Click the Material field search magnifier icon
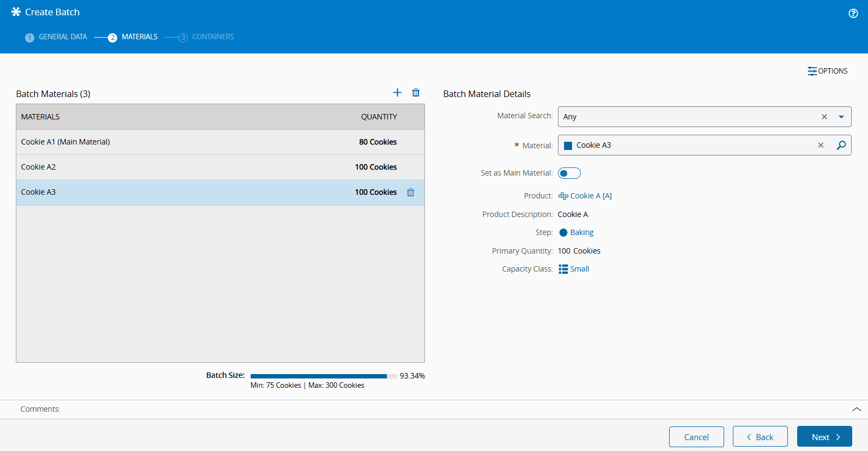Image resolution: width=868 pixels, height=451 pixels. pyautogui.click(x=841, y=145)
